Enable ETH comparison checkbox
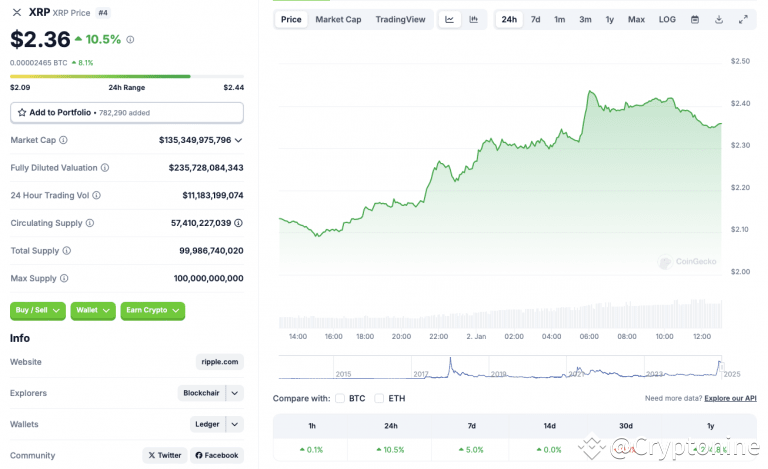 point(379,399)
